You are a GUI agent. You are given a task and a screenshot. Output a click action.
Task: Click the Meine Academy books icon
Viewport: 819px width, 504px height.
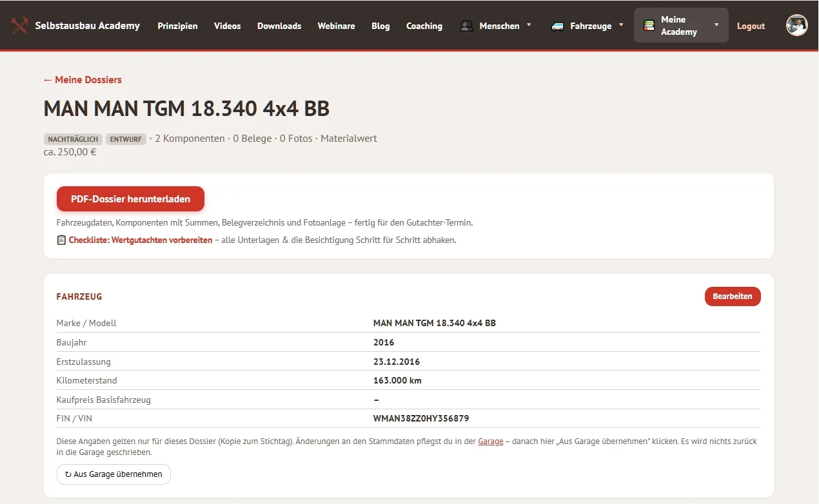(x=649, y=26)
